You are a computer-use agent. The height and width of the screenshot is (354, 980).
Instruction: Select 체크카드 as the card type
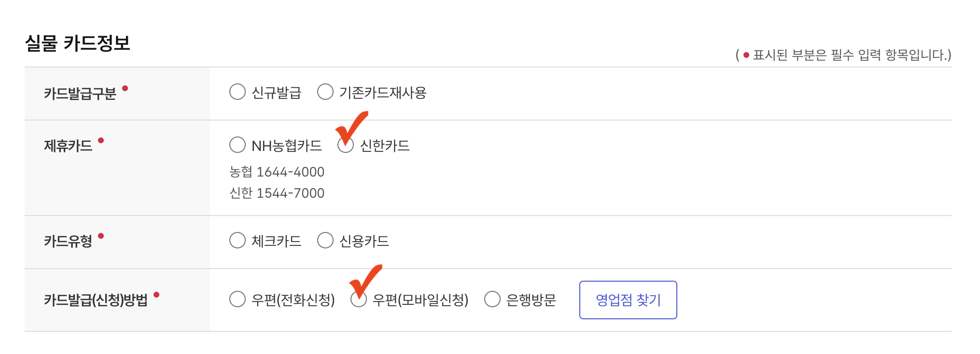[237, 240]
